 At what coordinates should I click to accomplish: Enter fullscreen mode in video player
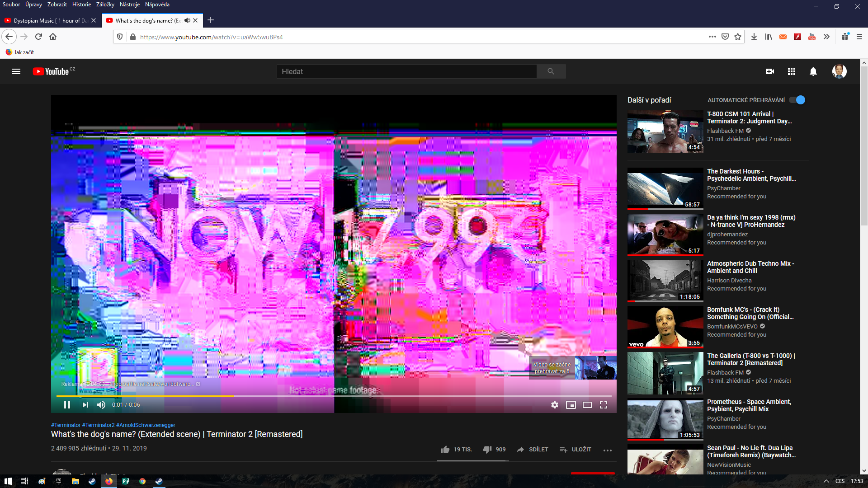click(603, 405)
